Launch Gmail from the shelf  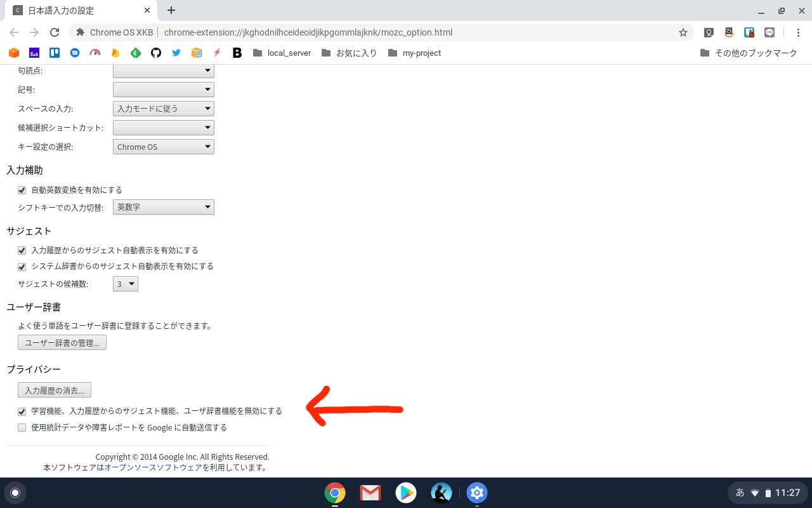point(370,492)
